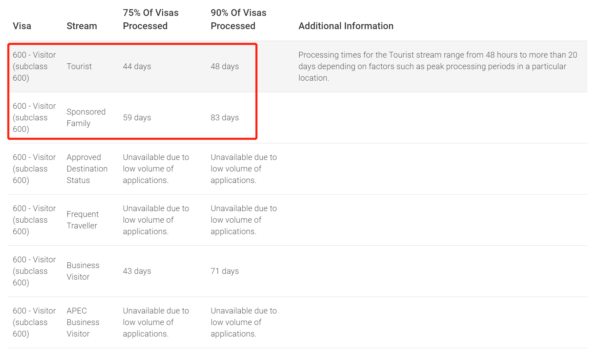Click Frequent Traveller's 75% unavailable notice

tap(156, 220)
